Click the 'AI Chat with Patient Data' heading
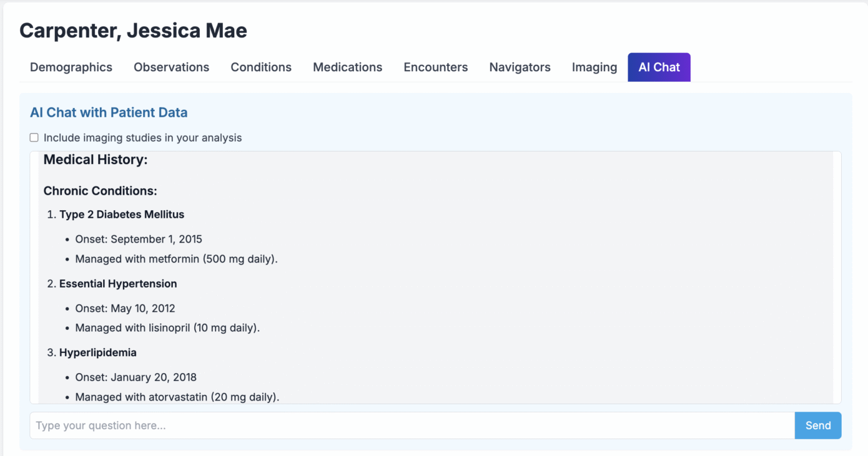Screen dimensions: 868x456 click(109, 113)
